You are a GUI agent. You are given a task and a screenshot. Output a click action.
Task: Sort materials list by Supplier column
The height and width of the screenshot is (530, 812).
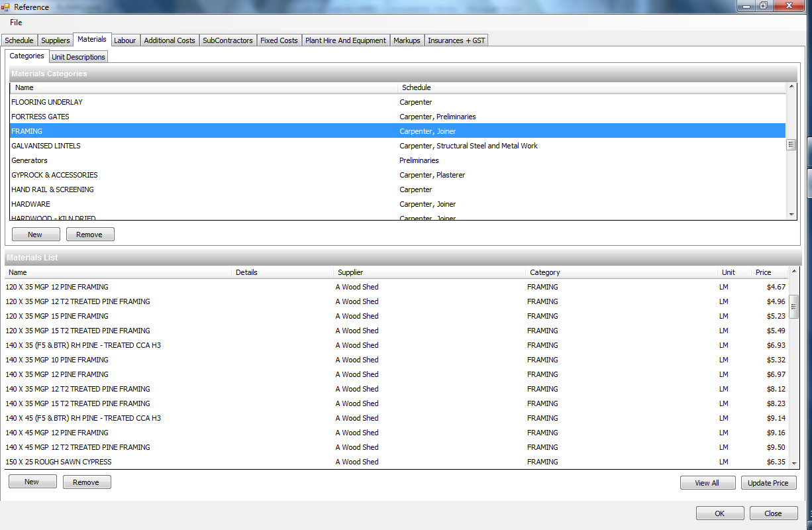pos(350,272)
